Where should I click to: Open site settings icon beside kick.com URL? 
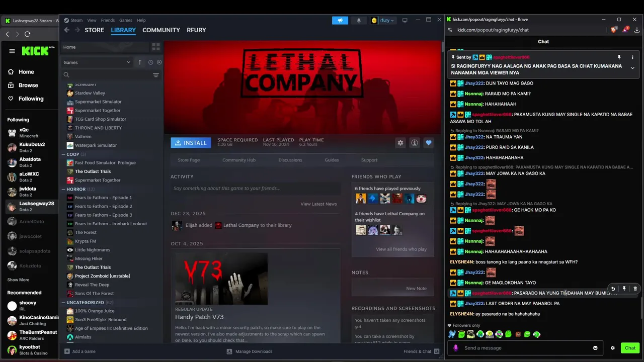450,30
